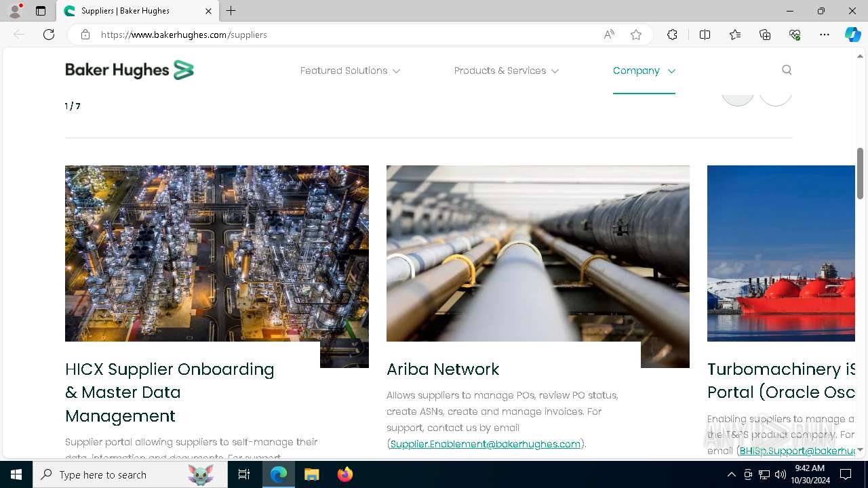This screenshot has width=868, height=488.
Task: Open the tab actions menu icon
Action: (41, 11)
